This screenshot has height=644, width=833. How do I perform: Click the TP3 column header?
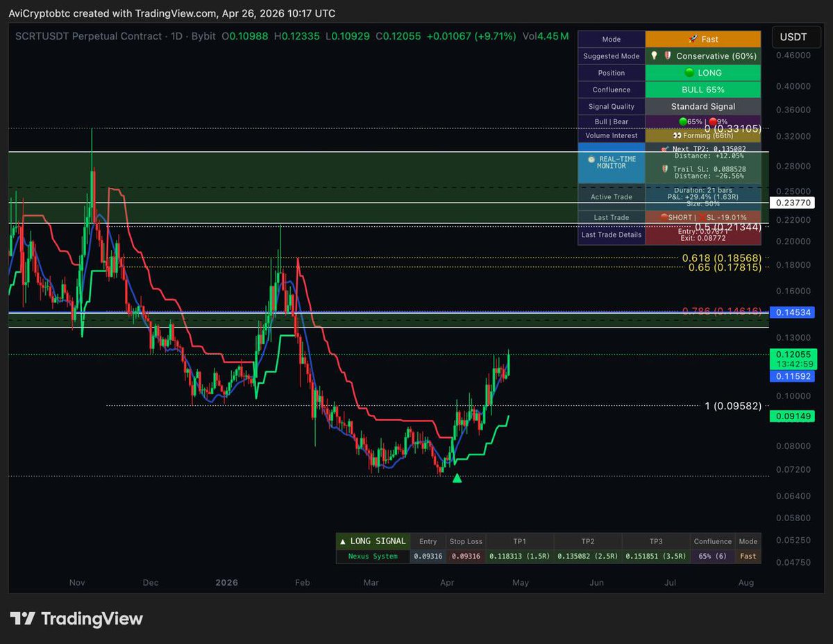(x=655, y=541)
